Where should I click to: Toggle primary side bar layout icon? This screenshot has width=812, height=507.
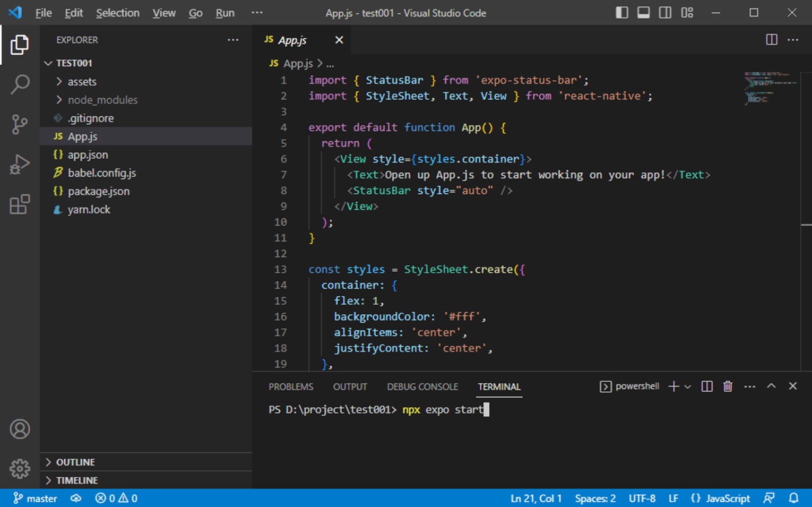[622, 13]
